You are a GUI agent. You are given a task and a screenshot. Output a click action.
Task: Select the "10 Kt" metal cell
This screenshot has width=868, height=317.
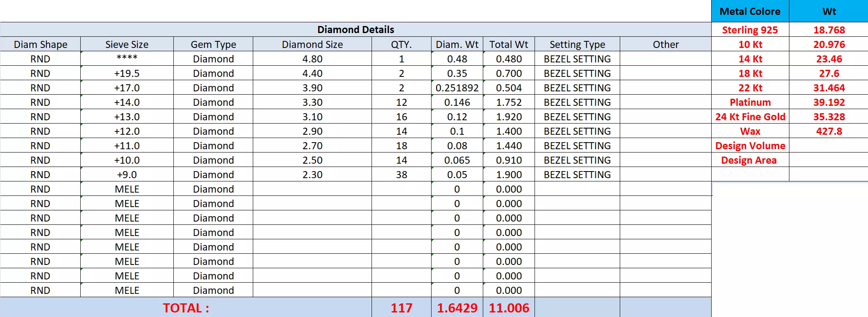[750, 44]
